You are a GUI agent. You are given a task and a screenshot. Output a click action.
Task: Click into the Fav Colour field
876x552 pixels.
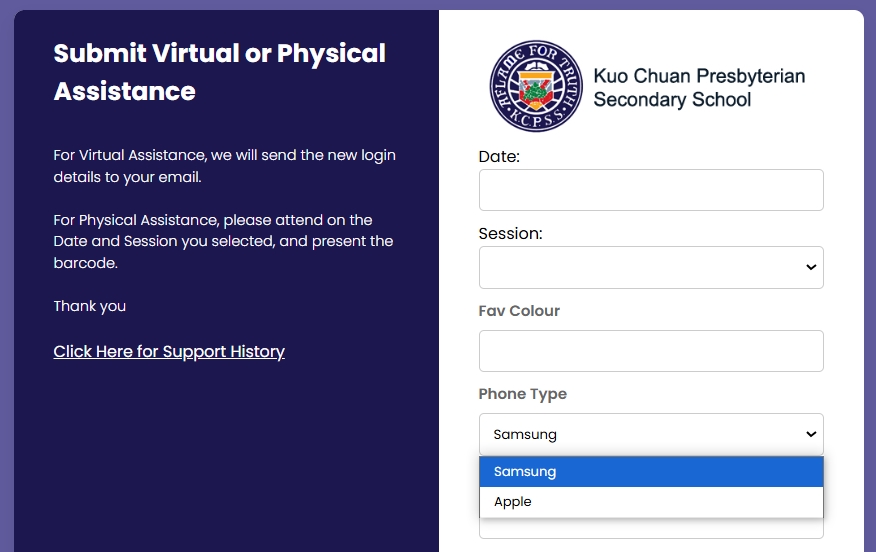[651, 351]
